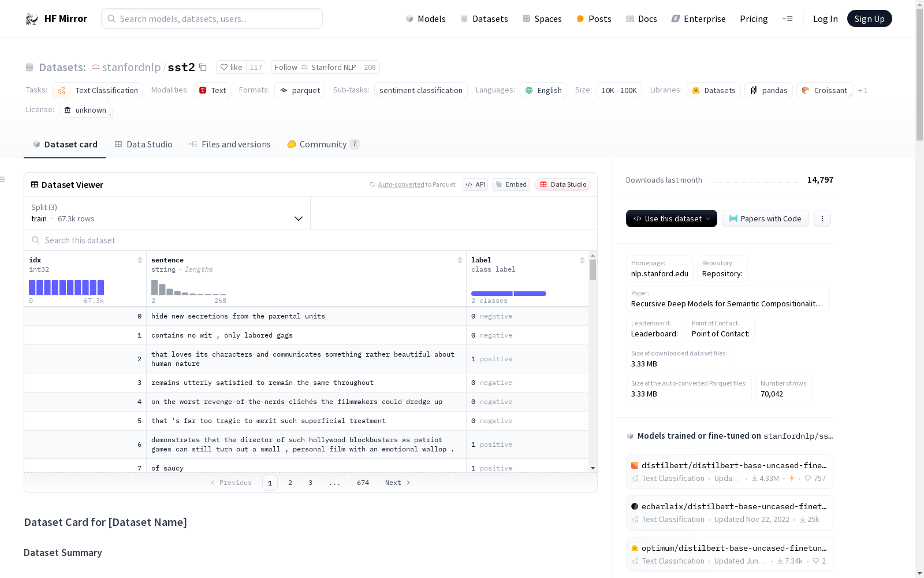
Task: Select page 1 of viewer
Action: click(x=270, y=483)
